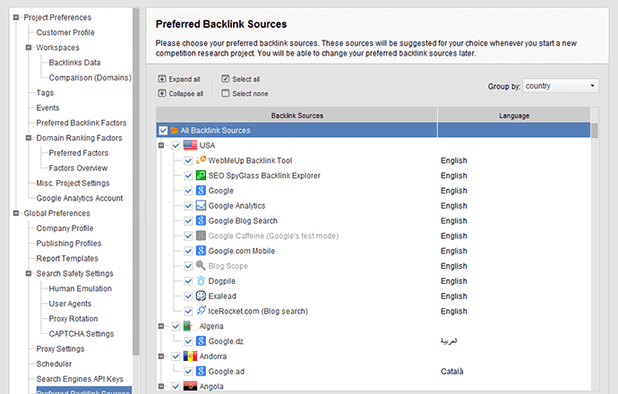
Task: Click the Exalead icon
Action: click(x=201, y=296)
